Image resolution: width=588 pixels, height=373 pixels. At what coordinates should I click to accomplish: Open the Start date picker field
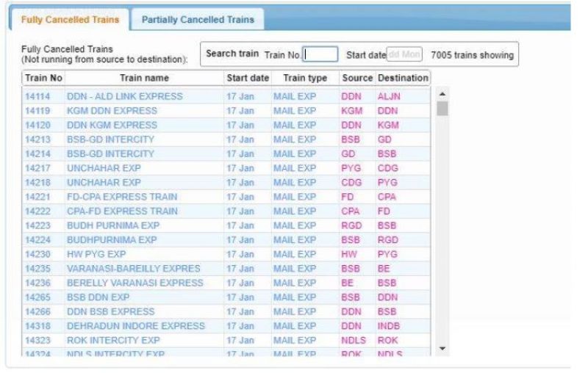tap(404, 54)
